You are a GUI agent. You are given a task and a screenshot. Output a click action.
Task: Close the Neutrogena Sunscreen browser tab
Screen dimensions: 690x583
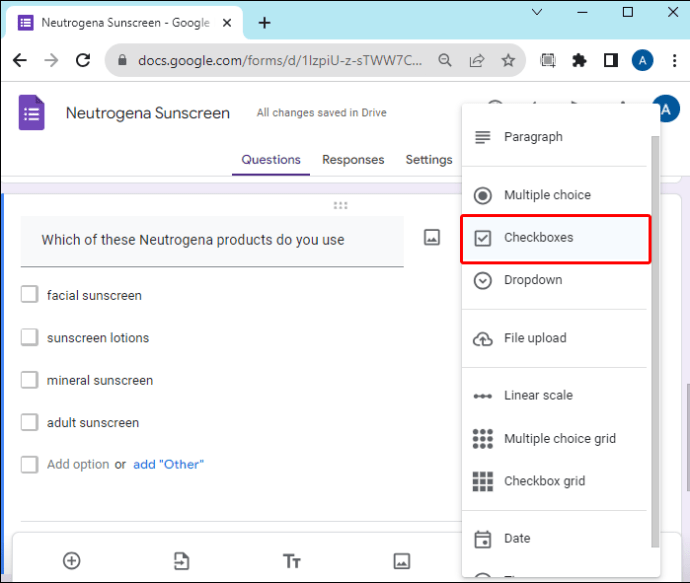[x=227, y=22]
